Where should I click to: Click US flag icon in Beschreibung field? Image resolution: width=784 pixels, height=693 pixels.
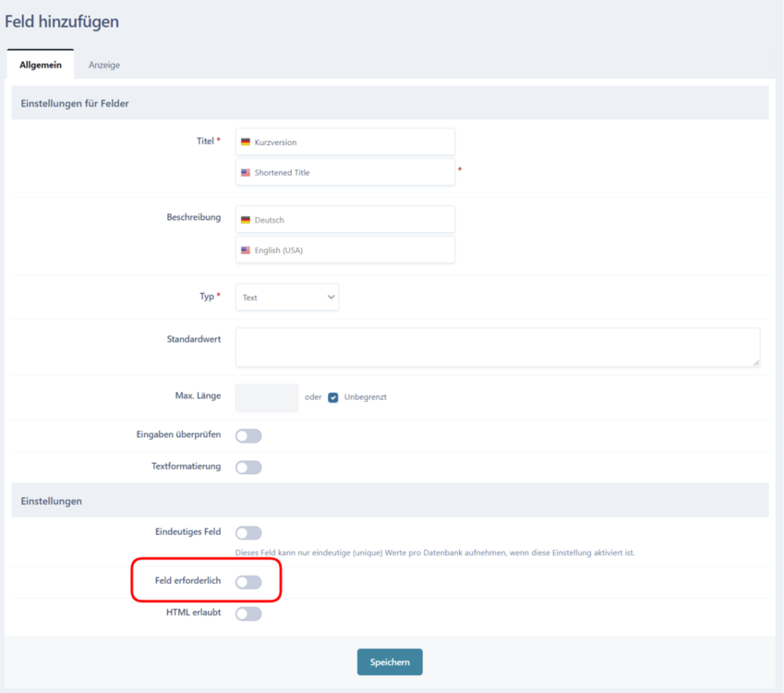(x=246, y=250)
